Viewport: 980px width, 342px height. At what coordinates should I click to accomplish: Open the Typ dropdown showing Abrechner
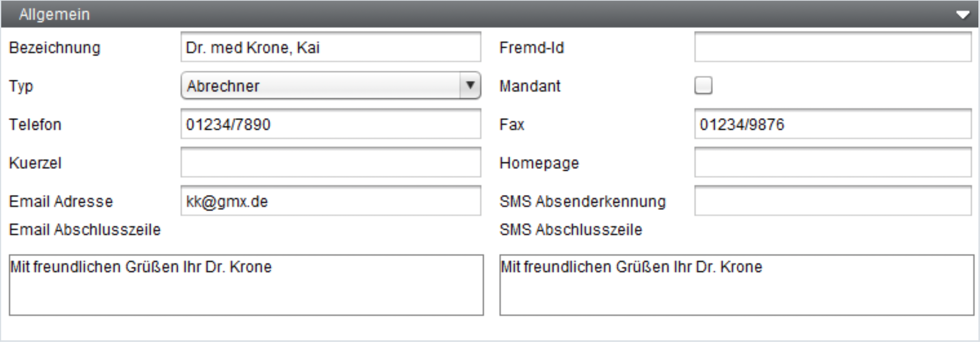click(331, 86)
